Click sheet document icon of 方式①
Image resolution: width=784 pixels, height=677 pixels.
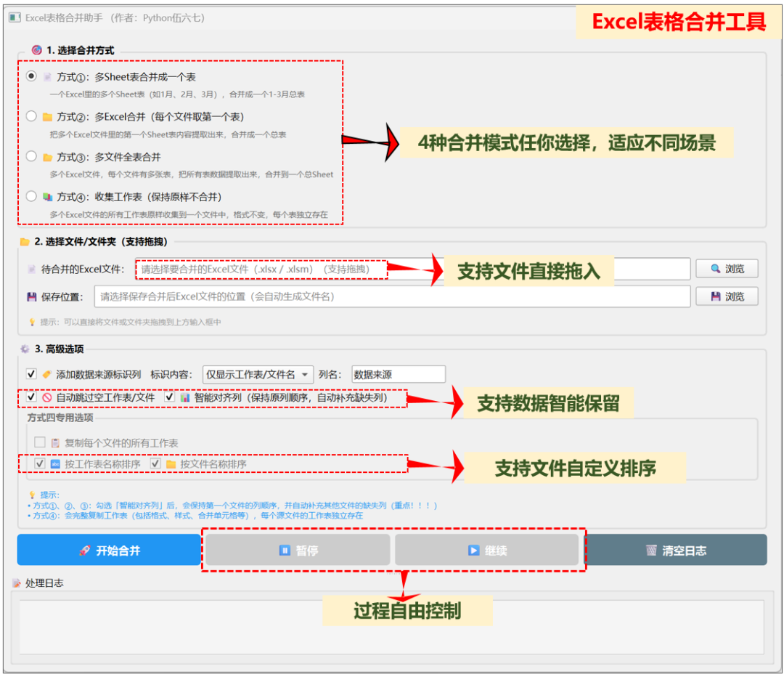click(47, 76)
